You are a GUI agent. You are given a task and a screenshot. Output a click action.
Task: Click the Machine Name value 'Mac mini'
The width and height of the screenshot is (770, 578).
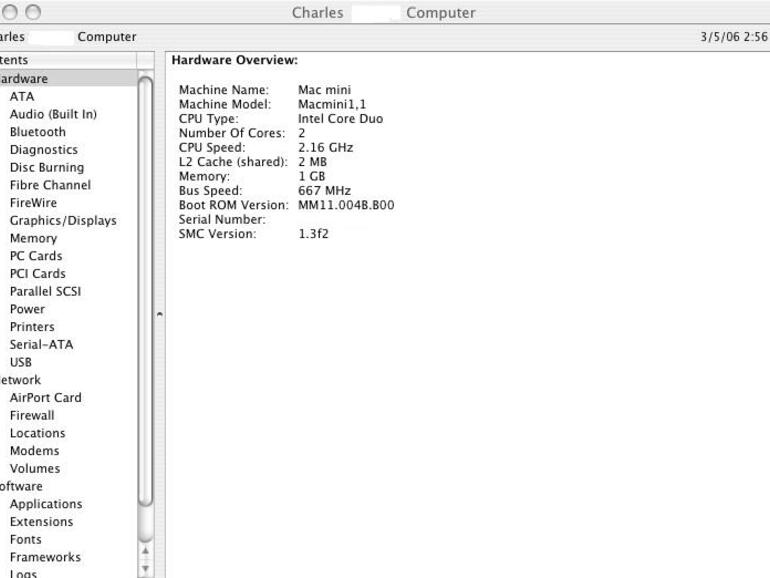tap(325, 90)
